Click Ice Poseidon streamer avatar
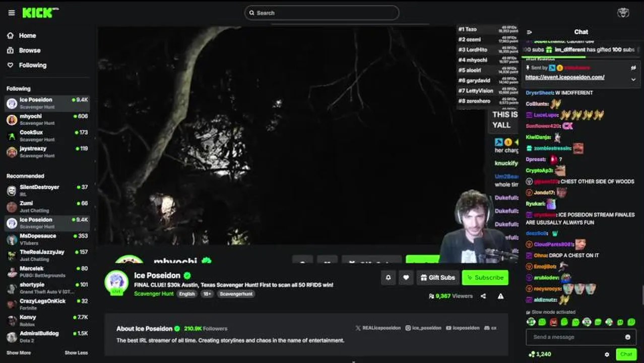The width and height of the screenshot is (644, 363). tap(116, 282)
